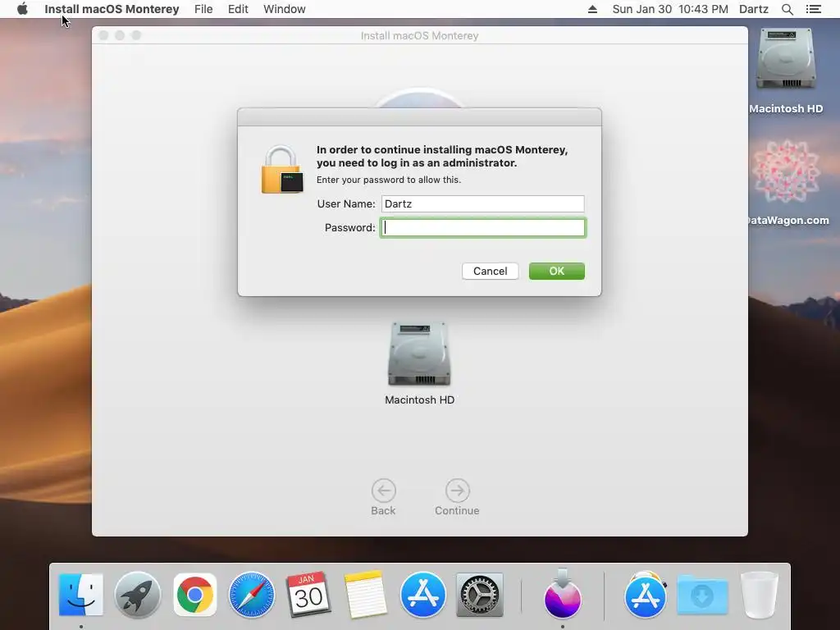Open App Store icon next to Downloads
The width and height of the screenshot is (840, 630).
(645, 595)
